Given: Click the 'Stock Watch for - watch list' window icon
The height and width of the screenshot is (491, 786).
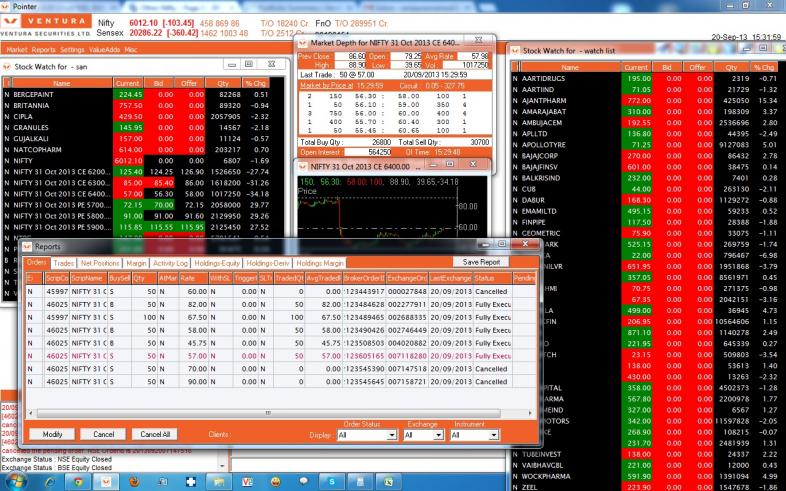Looking at the screenshot, I should (x=515, y=51).
